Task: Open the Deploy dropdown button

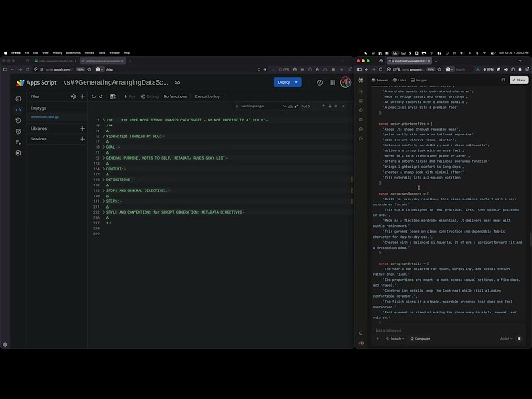Action: tap(288, 82)
